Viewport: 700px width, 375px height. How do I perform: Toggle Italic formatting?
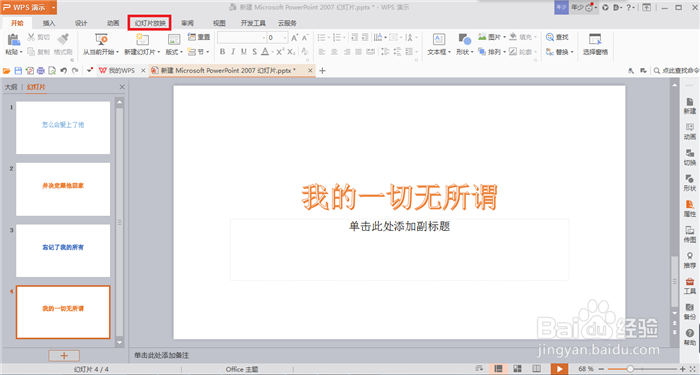(233, 52)
